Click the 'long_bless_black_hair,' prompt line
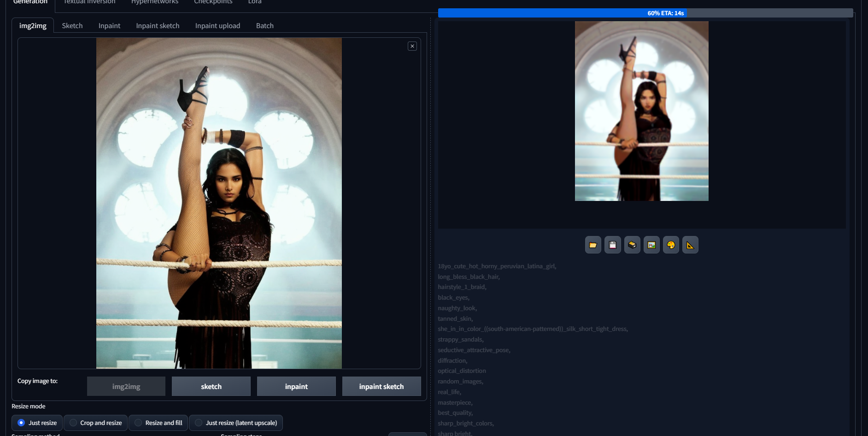Image resolution: width=868 pixels, height=436 pixels. click(469, 277)
